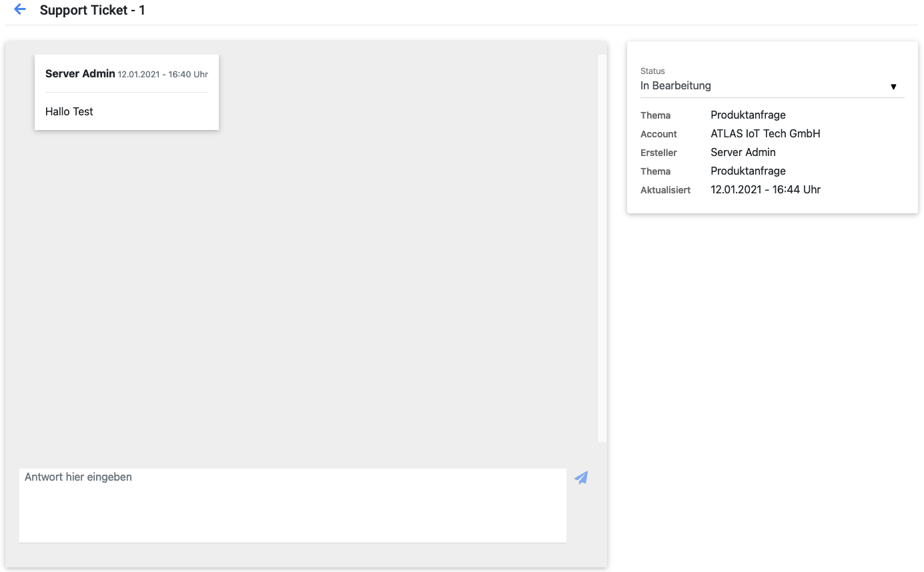The height and width of the screenshot is (572, 924).
Task: Click the 'Ersteller' detail label
Action: (658, 153)
